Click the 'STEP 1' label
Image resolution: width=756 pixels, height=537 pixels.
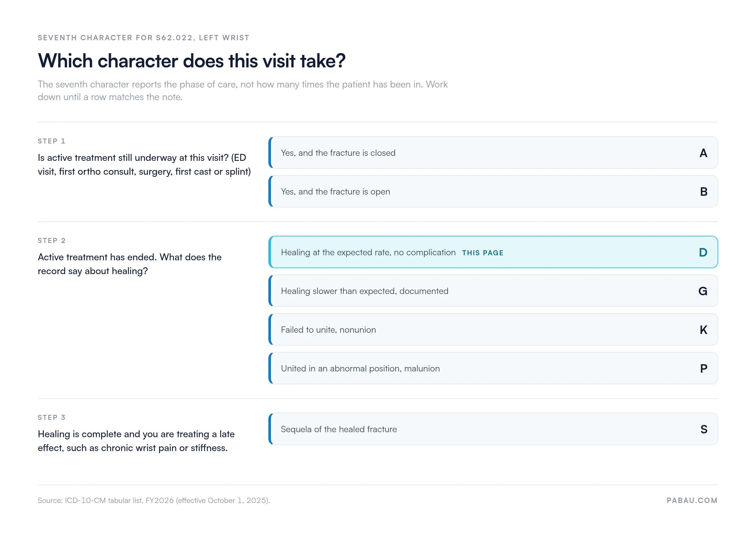coord(52,141)
